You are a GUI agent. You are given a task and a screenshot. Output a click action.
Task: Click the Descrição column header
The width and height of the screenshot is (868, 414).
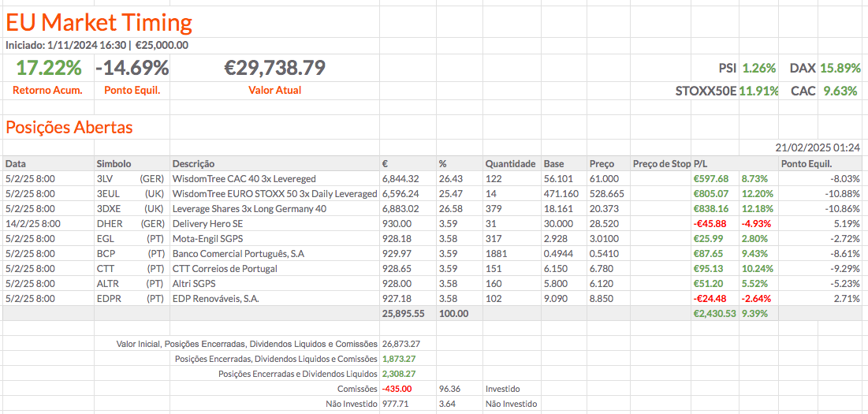coord(193,164)
